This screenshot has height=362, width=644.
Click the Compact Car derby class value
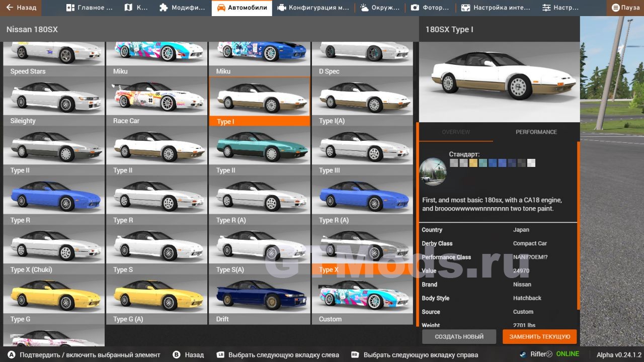(x=530, y=243)
